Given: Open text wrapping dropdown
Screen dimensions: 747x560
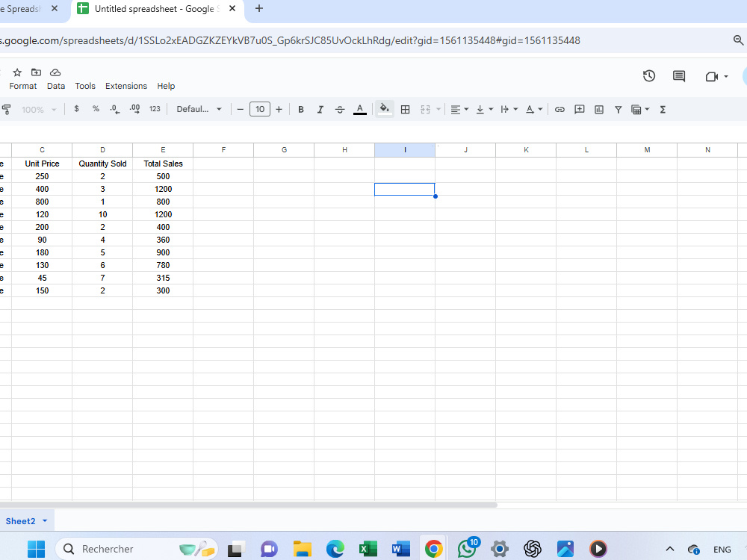Looking at the screenshot, I should [x=509, y=110].
